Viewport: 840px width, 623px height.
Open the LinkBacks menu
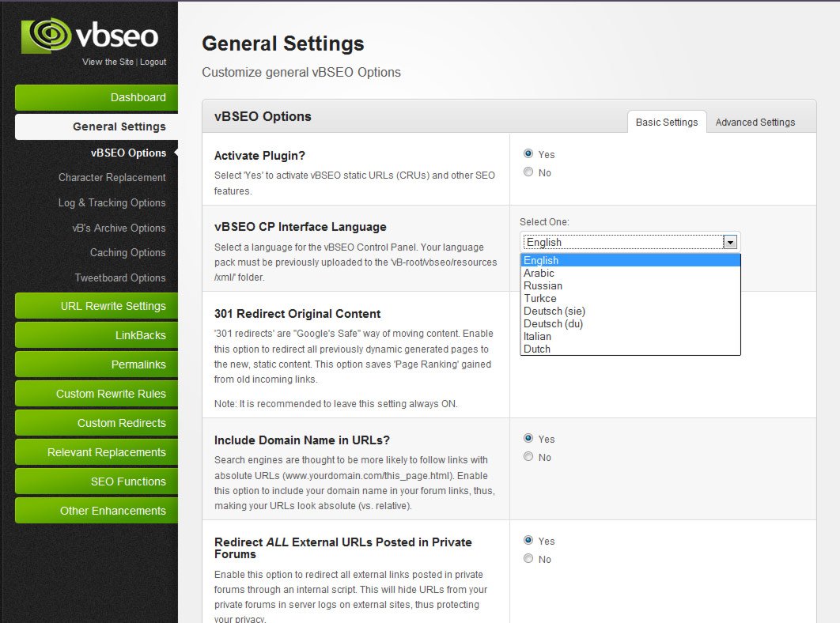click(96, 335)
